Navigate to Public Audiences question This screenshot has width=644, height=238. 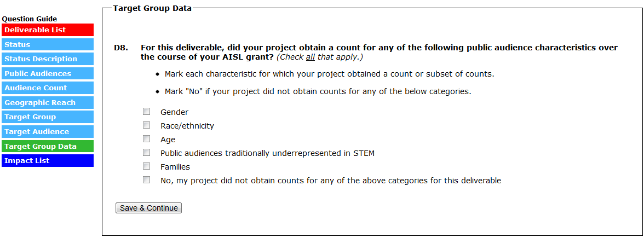pyautogui.click(x=48, y=74)
